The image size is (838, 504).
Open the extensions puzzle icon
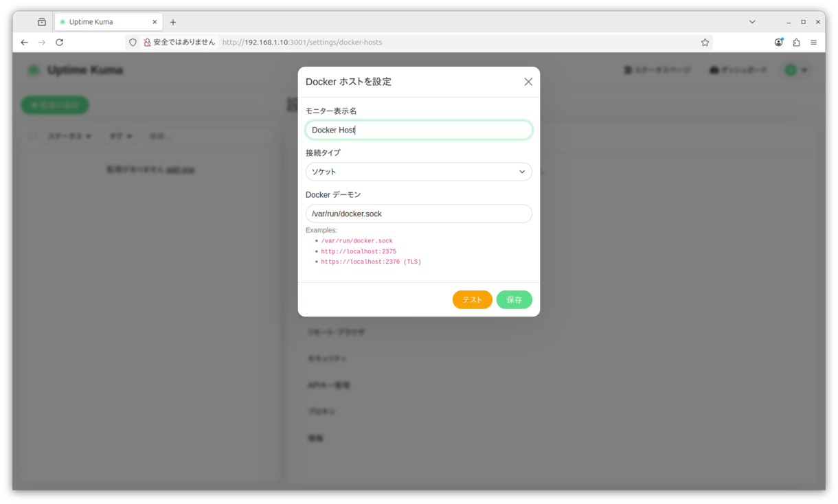[x=796, y=43]
